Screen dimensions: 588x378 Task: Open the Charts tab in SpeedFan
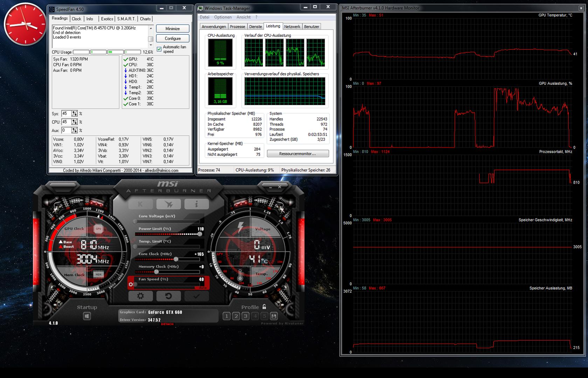click(x=145, y=19)
